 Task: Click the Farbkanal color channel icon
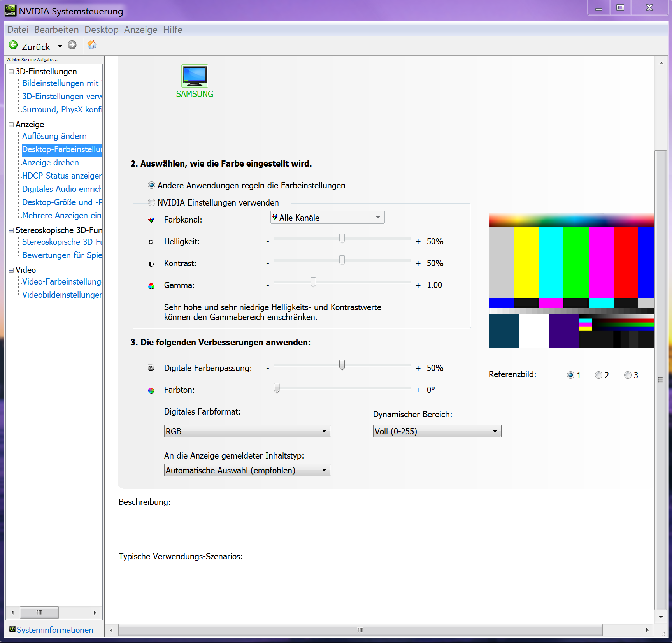point(151,220)
